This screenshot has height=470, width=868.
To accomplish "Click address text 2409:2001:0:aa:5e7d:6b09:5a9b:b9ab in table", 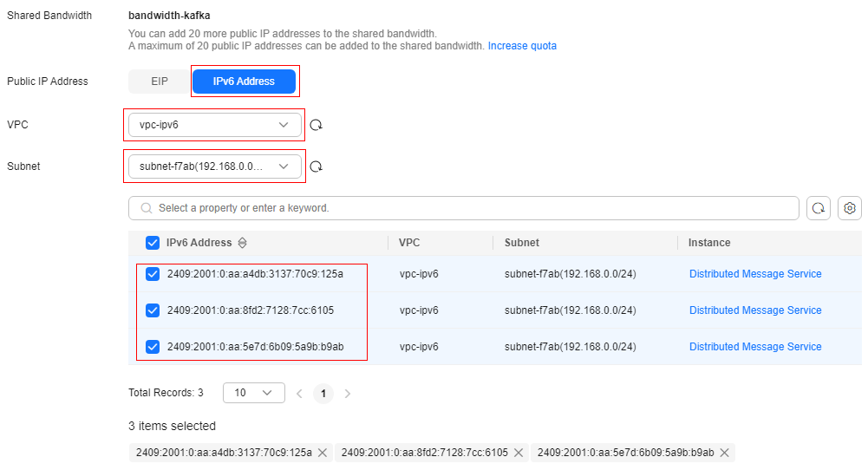I will [x=255, y=347].
